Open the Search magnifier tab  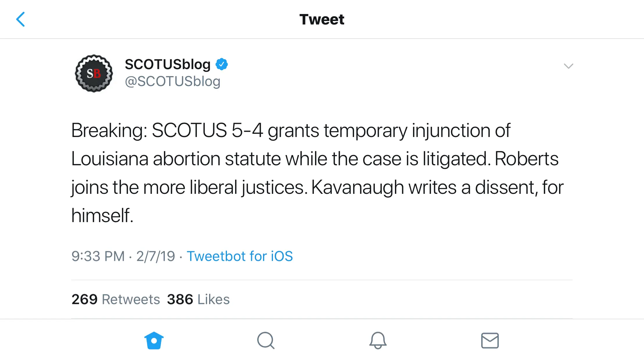[266, 340]
